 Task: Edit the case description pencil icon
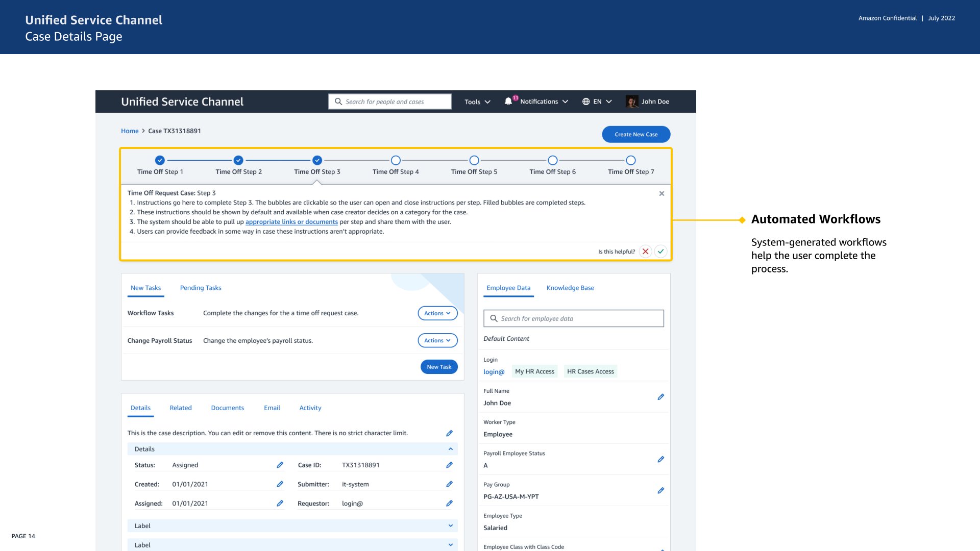click(x=449, y=433)
